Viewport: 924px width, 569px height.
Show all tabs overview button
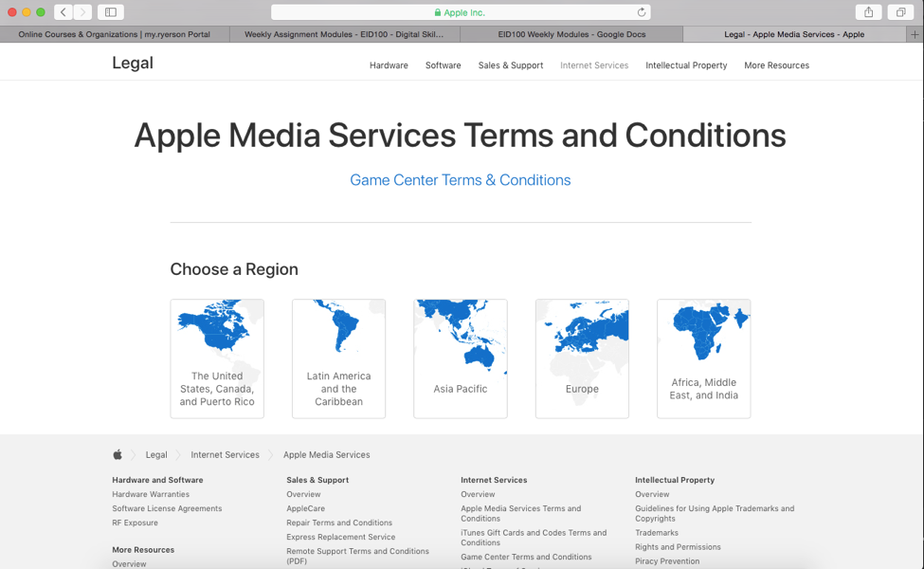coord(901,11)
